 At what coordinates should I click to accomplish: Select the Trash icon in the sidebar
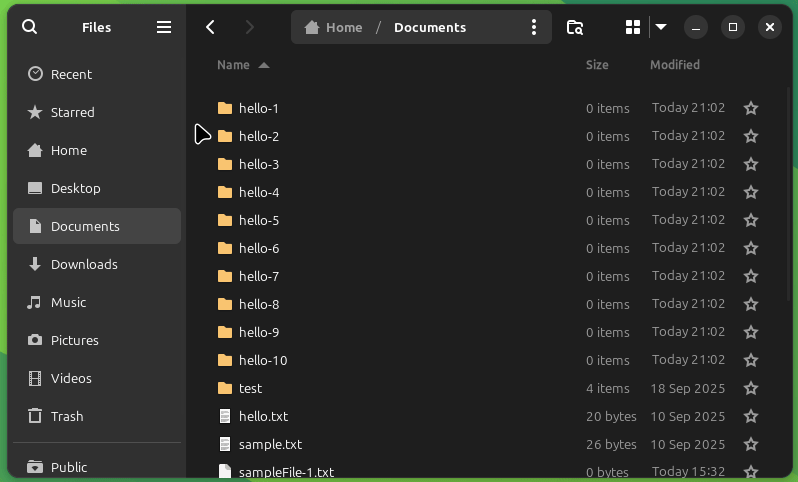tap(36, 416)
